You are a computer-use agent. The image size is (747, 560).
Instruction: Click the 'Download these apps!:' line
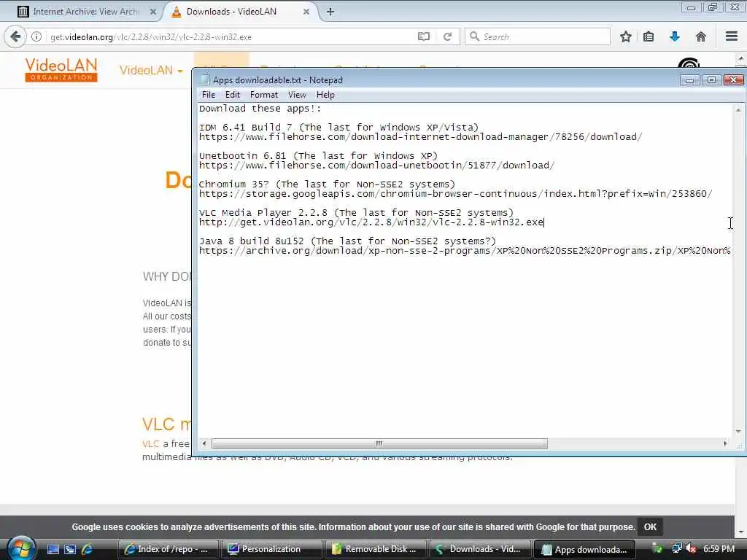coord(260,109)
